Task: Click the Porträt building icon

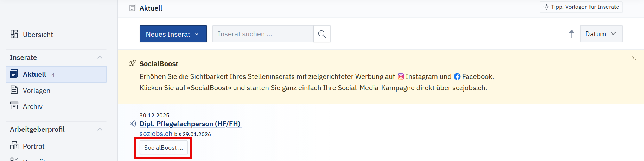Action: pyautogui.click(x=14, y=146)
